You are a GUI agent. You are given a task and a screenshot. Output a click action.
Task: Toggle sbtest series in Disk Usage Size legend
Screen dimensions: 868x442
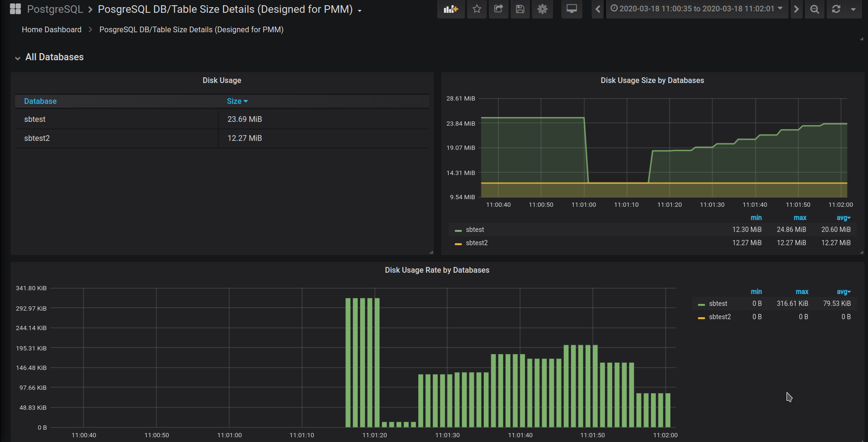pos(475,230)
